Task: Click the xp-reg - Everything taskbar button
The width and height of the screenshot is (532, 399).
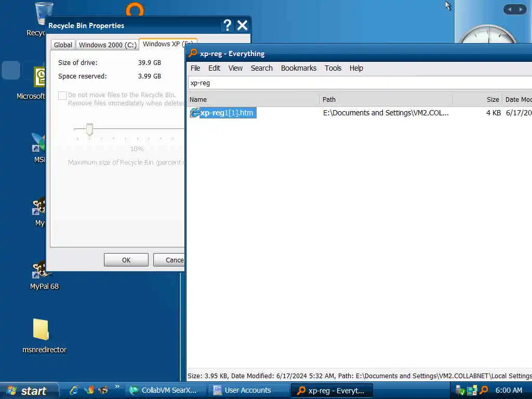Action: pos(332,391)
